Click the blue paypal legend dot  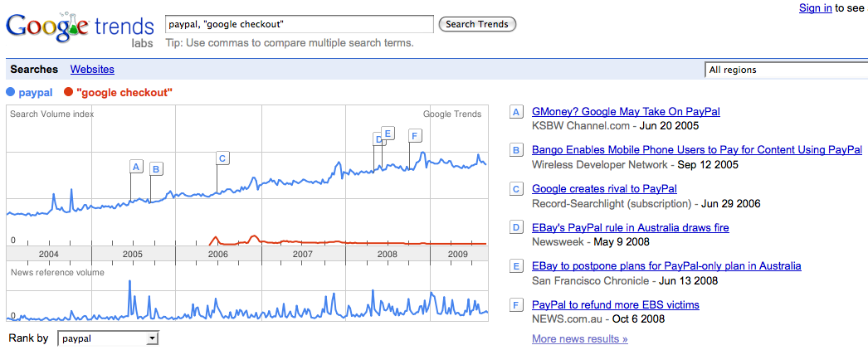coord(11,92)
